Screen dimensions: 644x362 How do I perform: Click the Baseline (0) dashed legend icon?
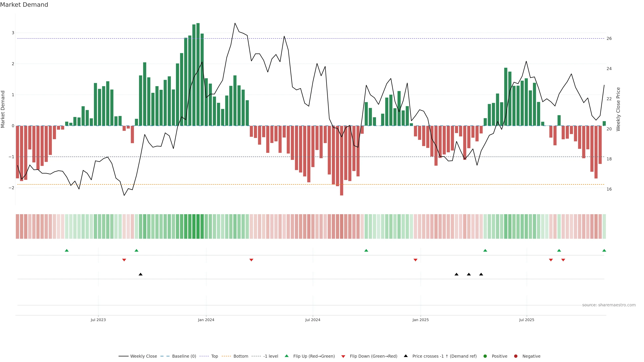click(165, 356)
